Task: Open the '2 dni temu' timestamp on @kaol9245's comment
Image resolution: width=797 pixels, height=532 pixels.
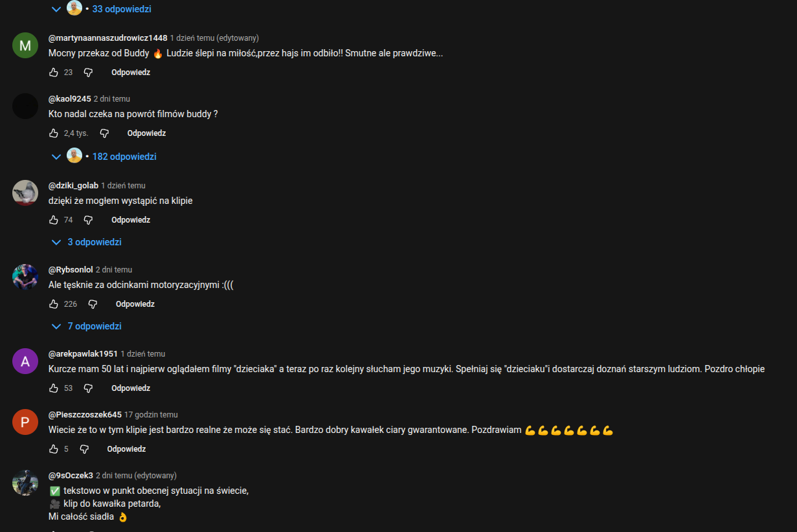Action: click(x=112, y=99)
